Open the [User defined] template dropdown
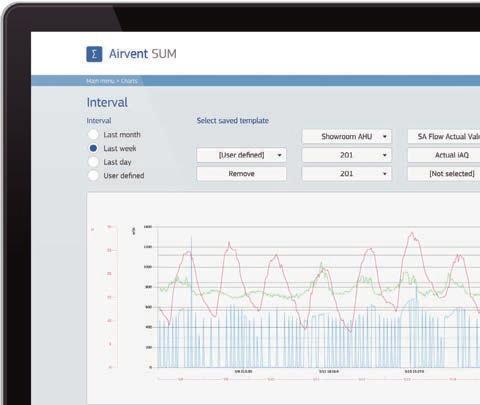Image resolution: width=480 pixels, height=405 pixels. point(241,155)
